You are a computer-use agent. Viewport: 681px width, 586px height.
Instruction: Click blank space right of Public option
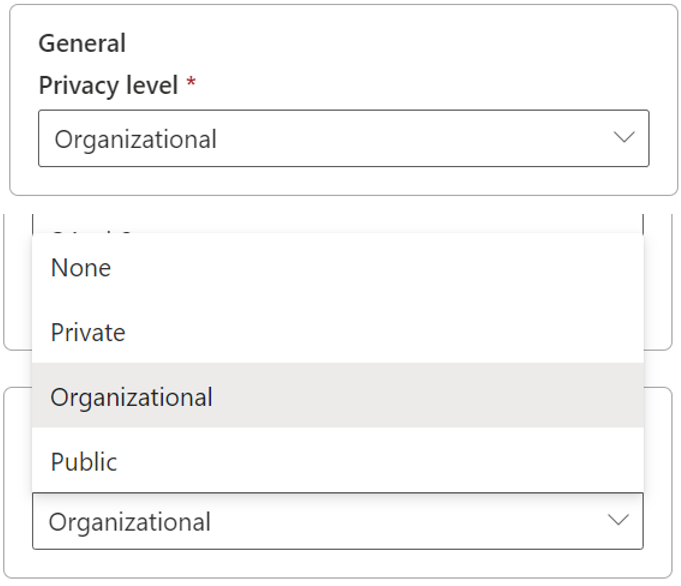click(400, 461)
